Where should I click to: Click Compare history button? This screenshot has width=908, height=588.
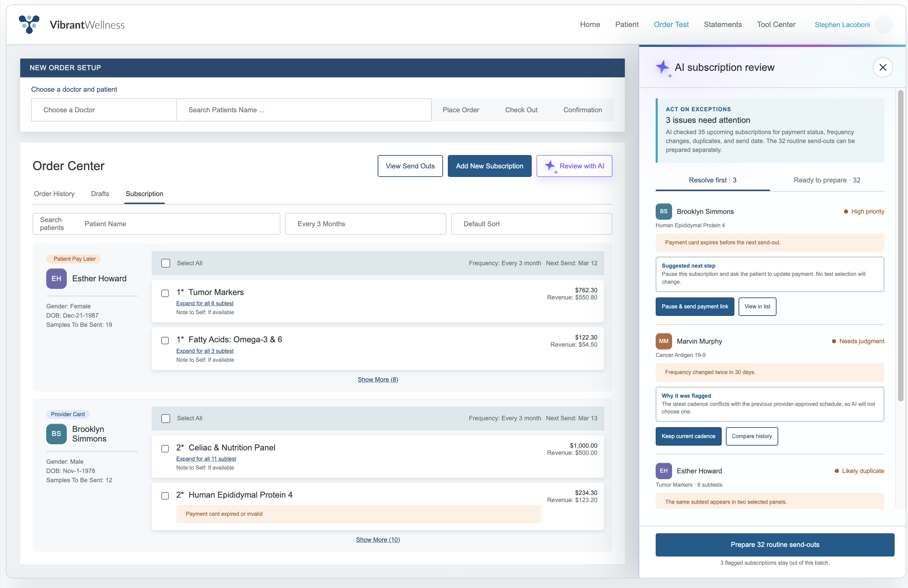point(752,436)
